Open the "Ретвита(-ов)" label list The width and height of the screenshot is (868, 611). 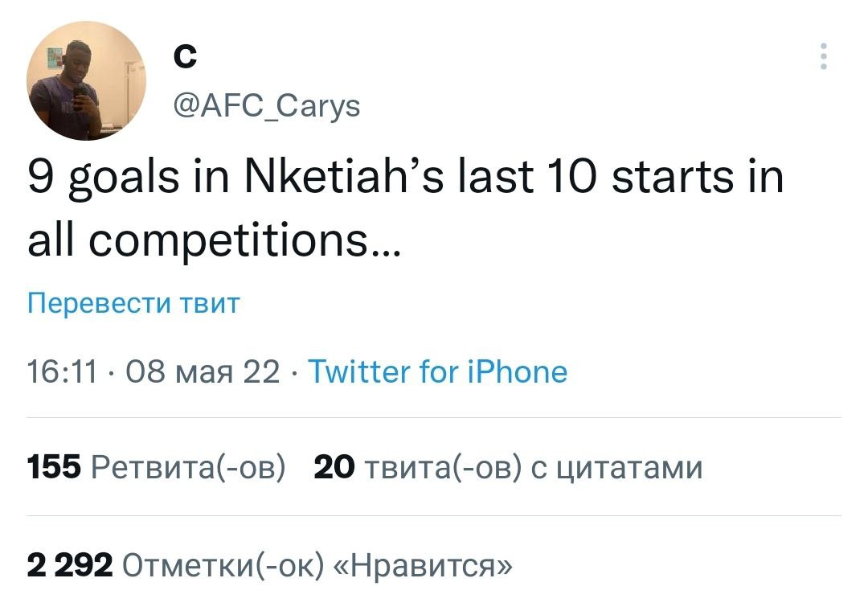pos(188,467)
